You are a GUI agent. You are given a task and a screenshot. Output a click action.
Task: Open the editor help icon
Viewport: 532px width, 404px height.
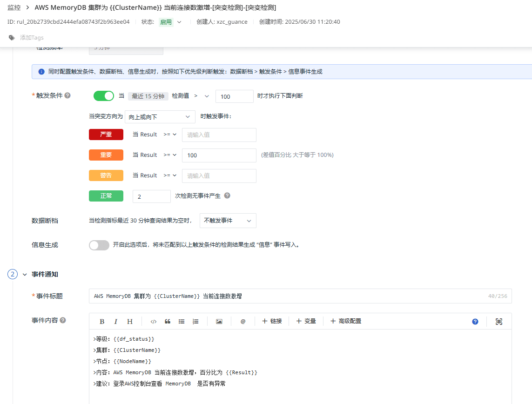click(475, 322)
